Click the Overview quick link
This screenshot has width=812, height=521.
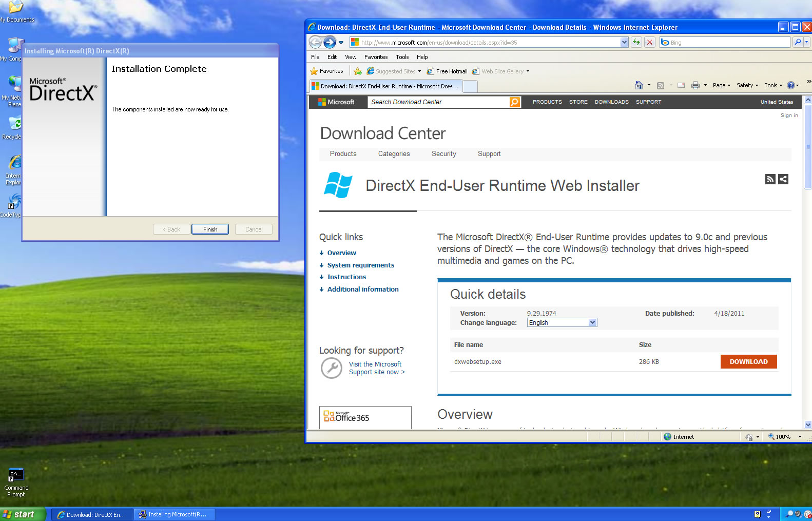tap(341, 253)
